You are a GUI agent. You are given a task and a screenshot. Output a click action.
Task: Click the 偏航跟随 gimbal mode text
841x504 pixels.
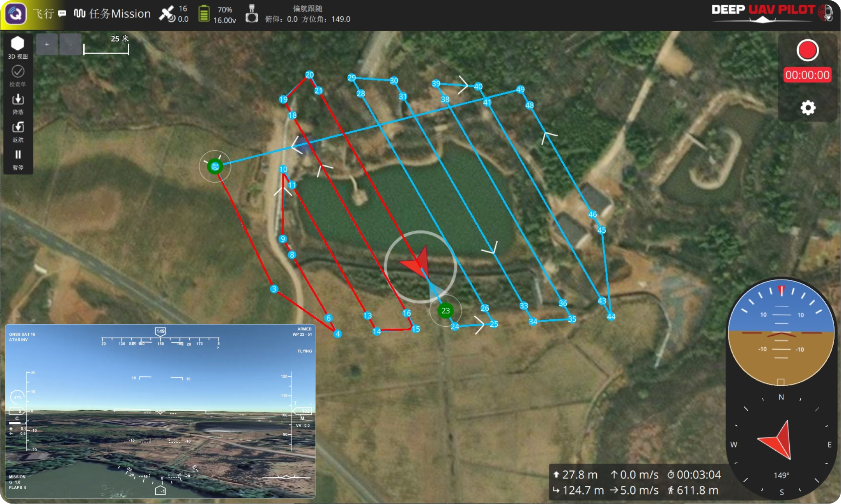[308, 9]
